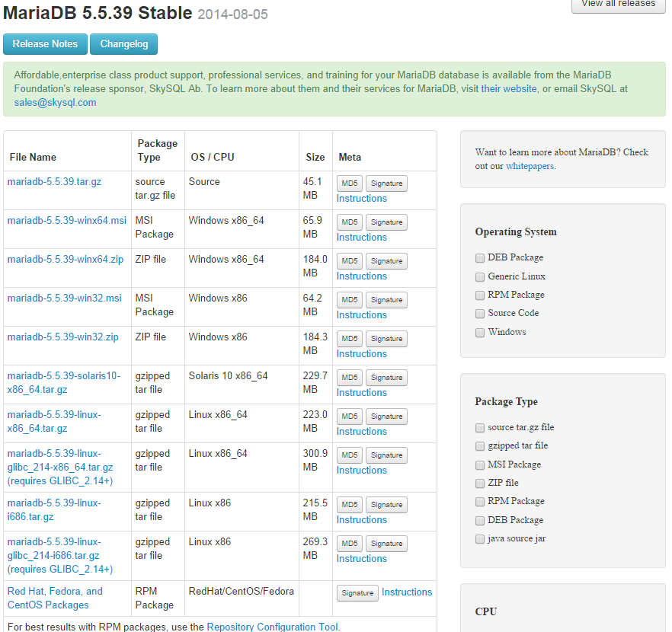Open Instructions for the winx64.msi row
This screenshot has width=672, height=632.
[x=362, y=238]
